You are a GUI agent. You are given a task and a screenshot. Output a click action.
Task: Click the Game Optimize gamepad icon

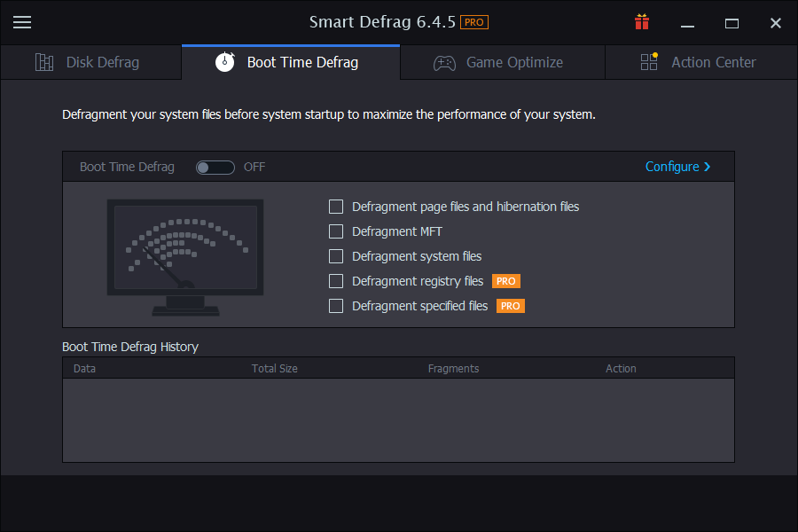(444, 62)
